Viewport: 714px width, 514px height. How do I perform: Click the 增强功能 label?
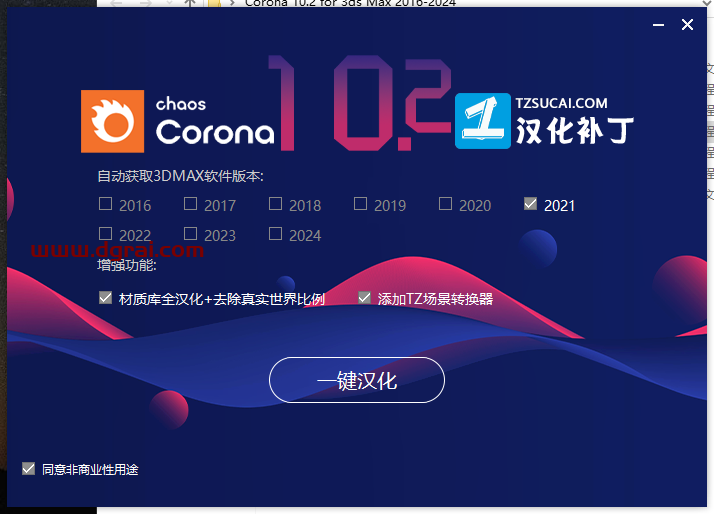(x=127, y=265)
